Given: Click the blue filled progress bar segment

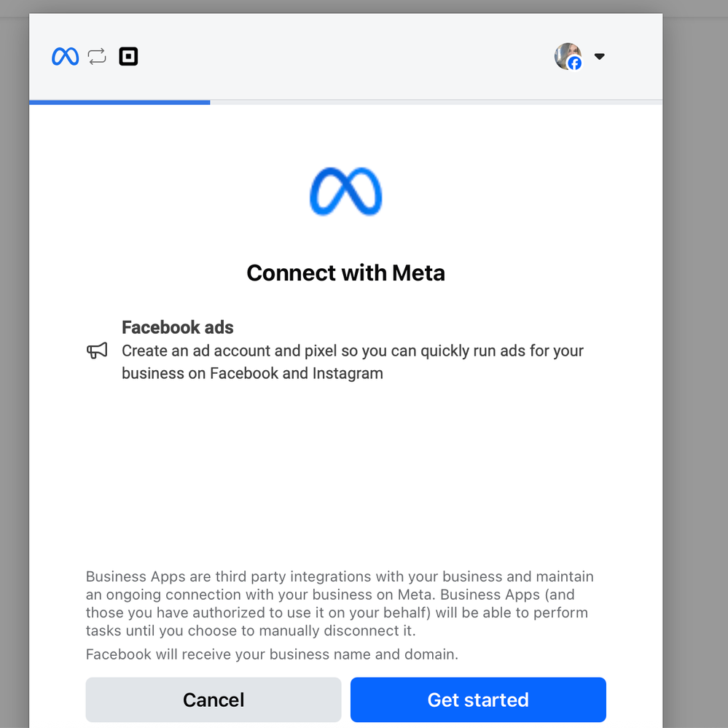Looking at the screenshot, I should [x=120, y=102].
